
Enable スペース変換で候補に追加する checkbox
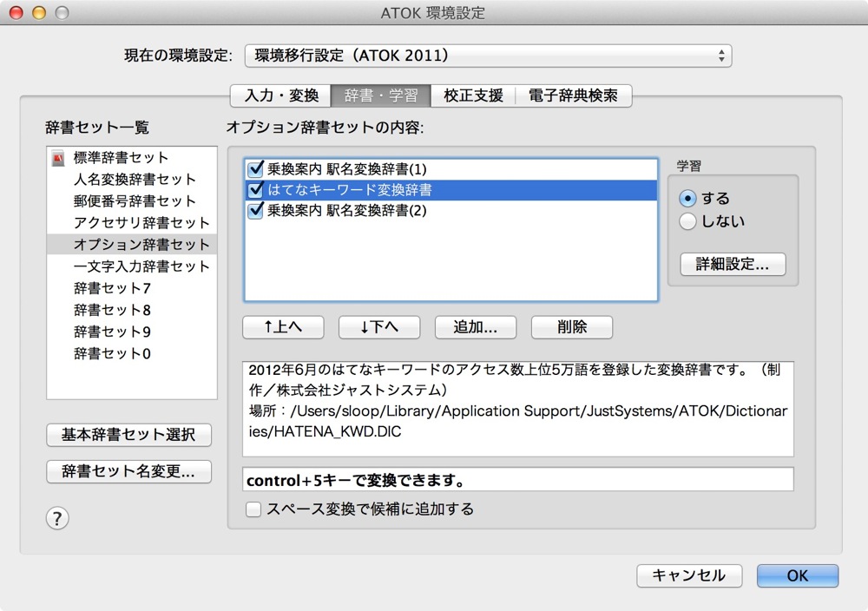[x=253, y=509]
